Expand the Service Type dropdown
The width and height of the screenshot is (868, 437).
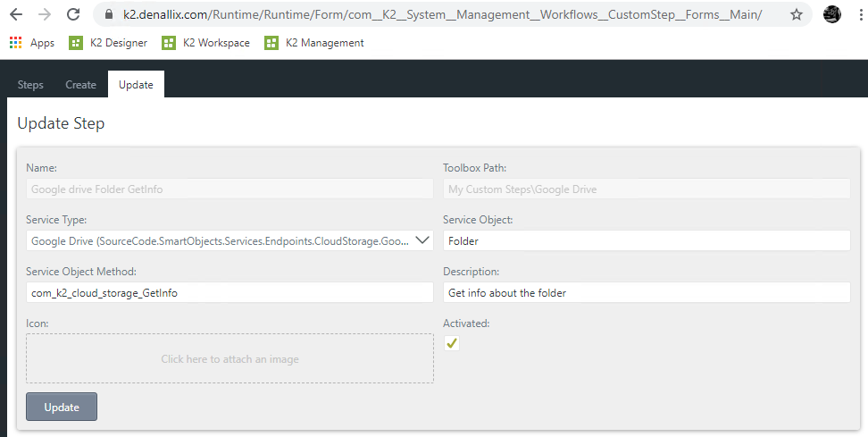point(423,240)
